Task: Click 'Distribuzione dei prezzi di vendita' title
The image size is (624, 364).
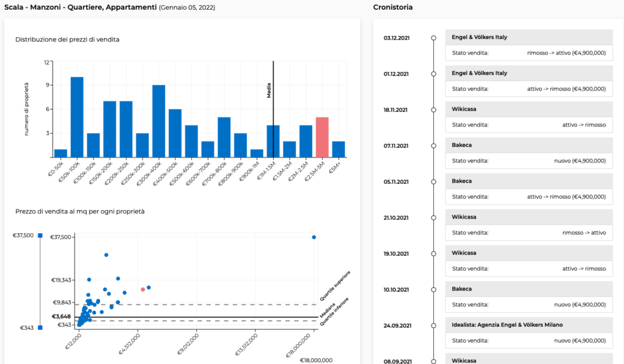Action: (67, 40)
